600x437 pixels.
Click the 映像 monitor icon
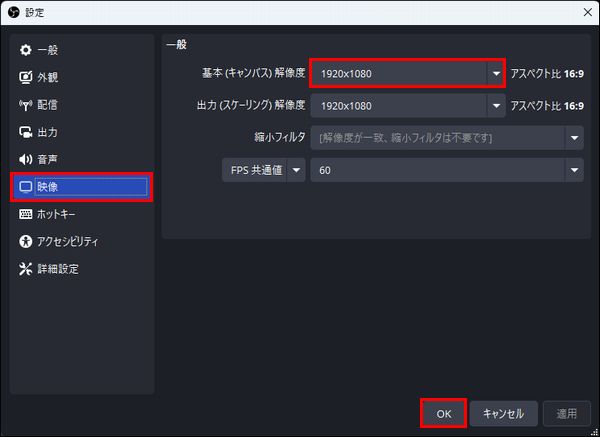(x=26, y=187)
